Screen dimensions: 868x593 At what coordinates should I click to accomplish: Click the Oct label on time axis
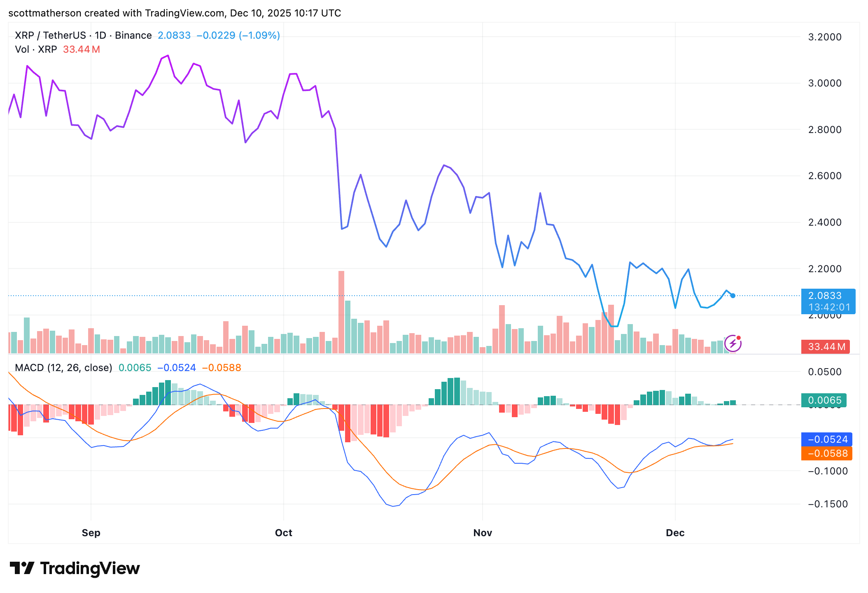coord(283,533)
